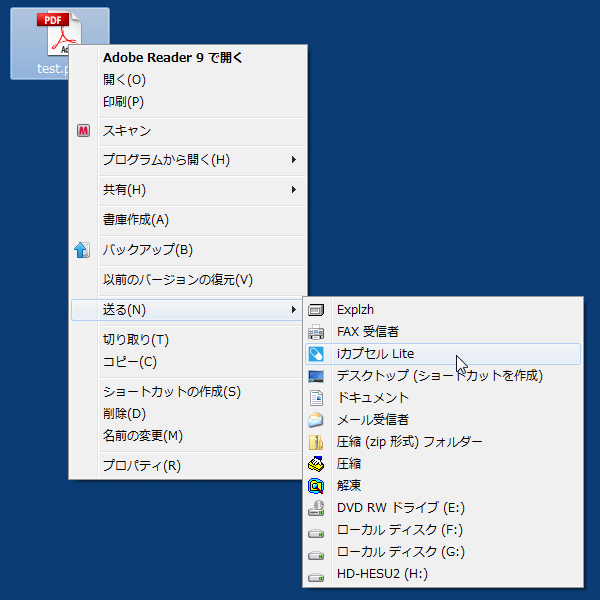Send to メール受信者
The width and height of the screenshot is (600, 600).
(x=443, y=420)
